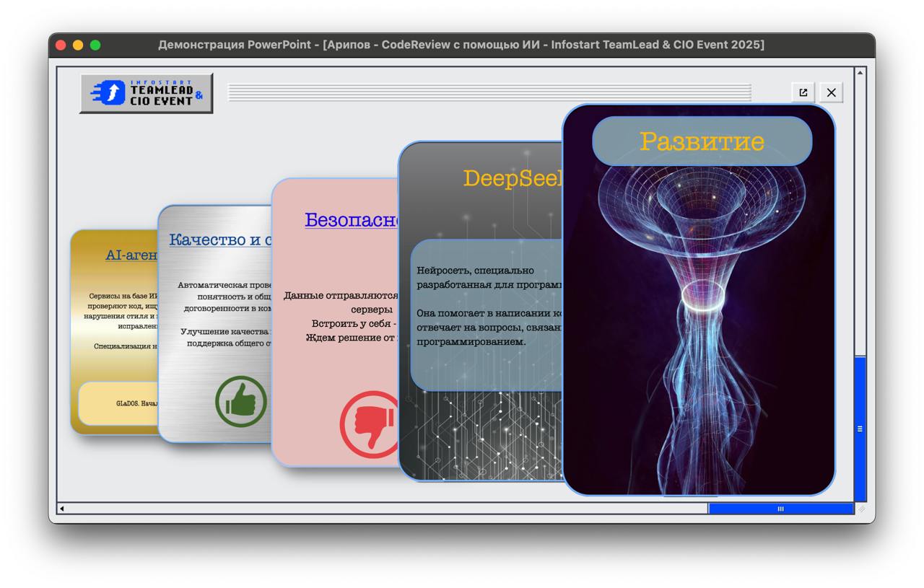Viewport: 924px width, 588px height.
Task: Click 'Улучшение качества' text on silver card
Action: 226,331
